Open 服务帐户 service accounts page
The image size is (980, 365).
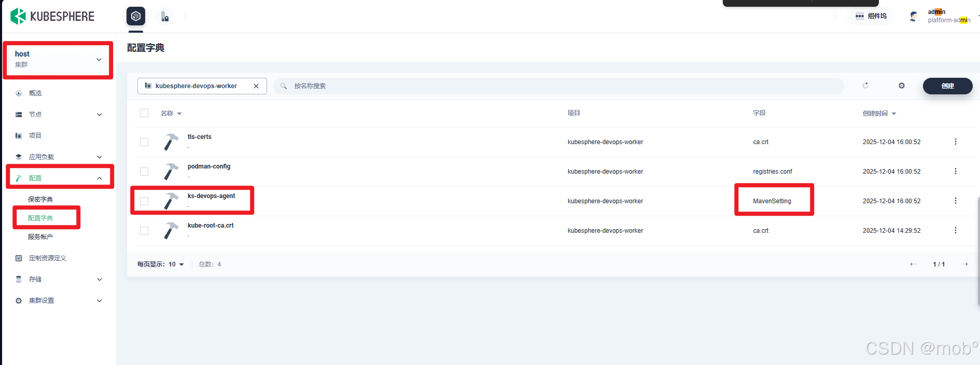click(40, 237)
